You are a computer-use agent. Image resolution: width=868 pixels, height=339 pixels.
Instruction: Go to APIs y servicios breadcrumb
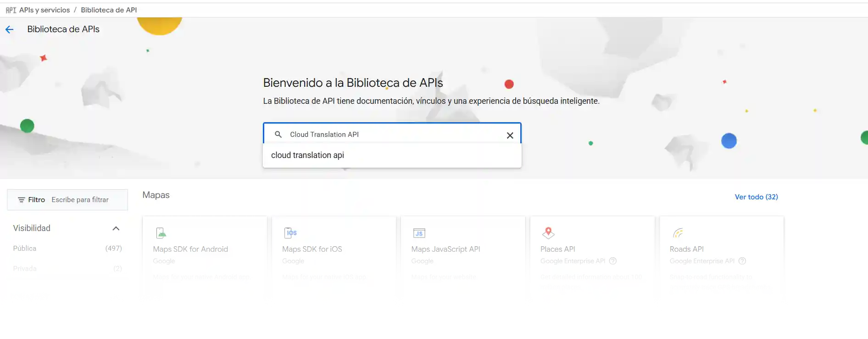tap(45, 10)
